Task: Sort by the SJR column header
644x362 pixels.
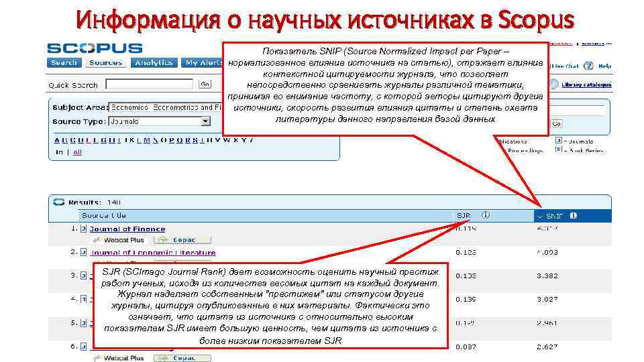Action: coord(464,215)
